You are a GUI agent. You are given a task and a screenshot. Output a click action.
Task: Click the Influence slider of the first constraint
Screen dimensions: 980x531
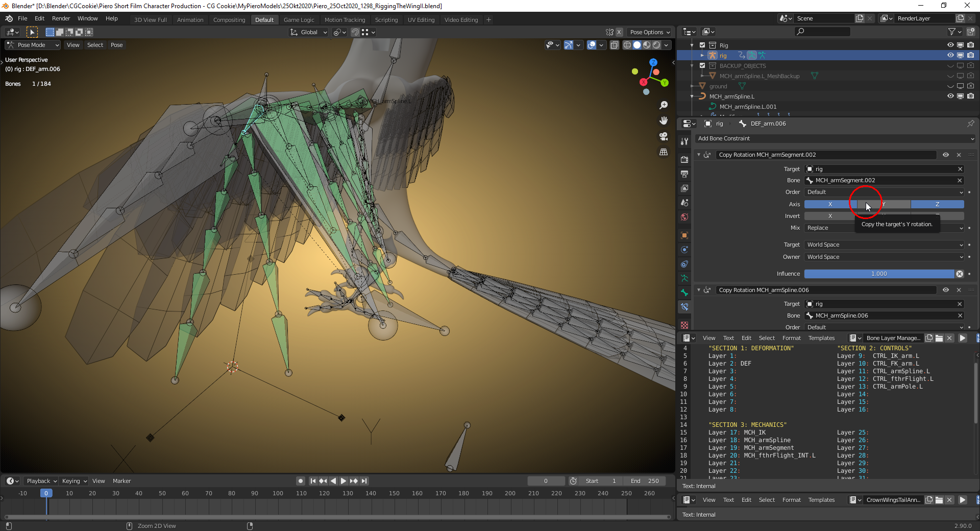(x=878, y=274)
